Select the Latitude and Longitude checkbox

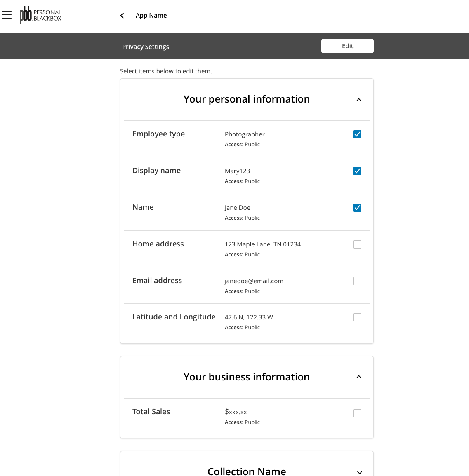357,317
